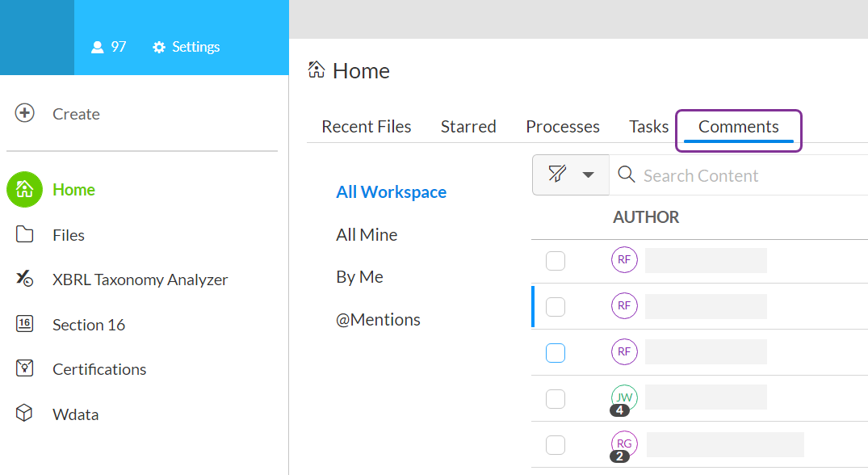Viewport: 868px width, 475px height.
Task: Filter comments by @Mentions
Action: pyautogui.click(x=378, y=320)
